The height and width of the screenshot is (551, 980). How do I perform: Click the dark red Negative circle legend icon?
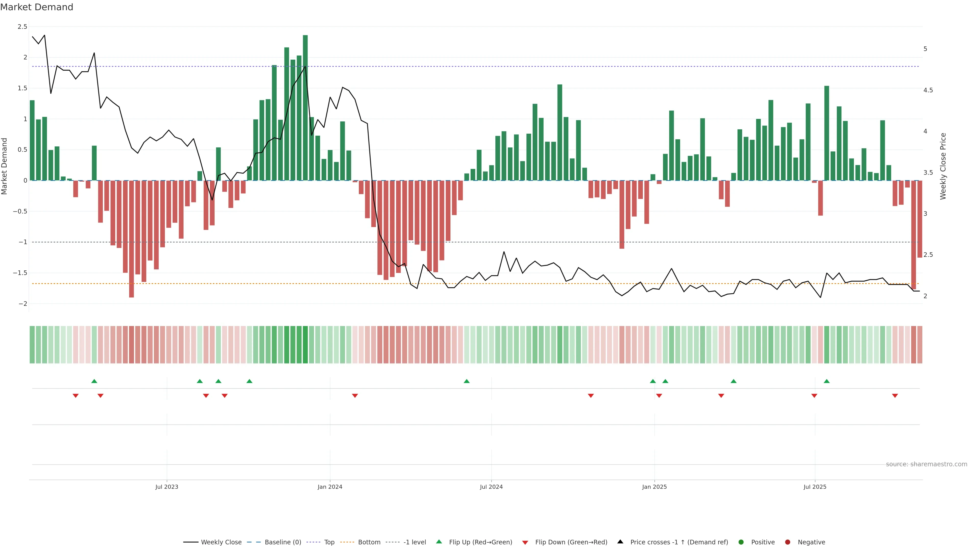tap(788, 542)
